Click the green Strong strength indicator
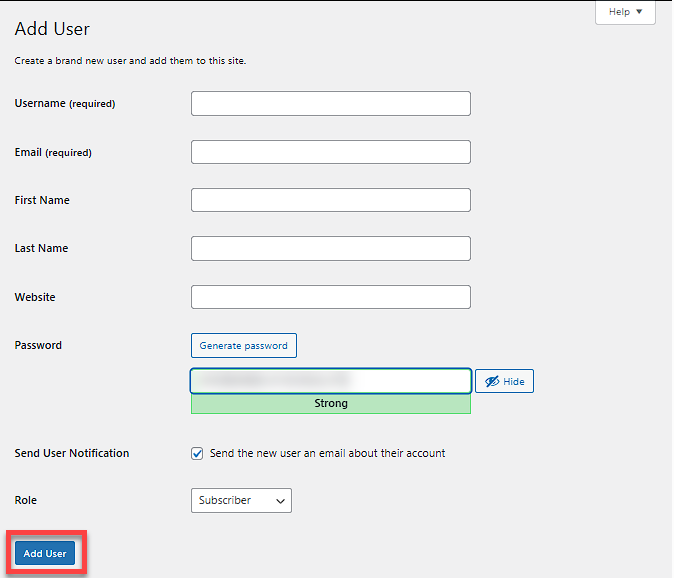The width and height of the screenshot is (674, 578). pyautogui.click(x=330, y=404)
